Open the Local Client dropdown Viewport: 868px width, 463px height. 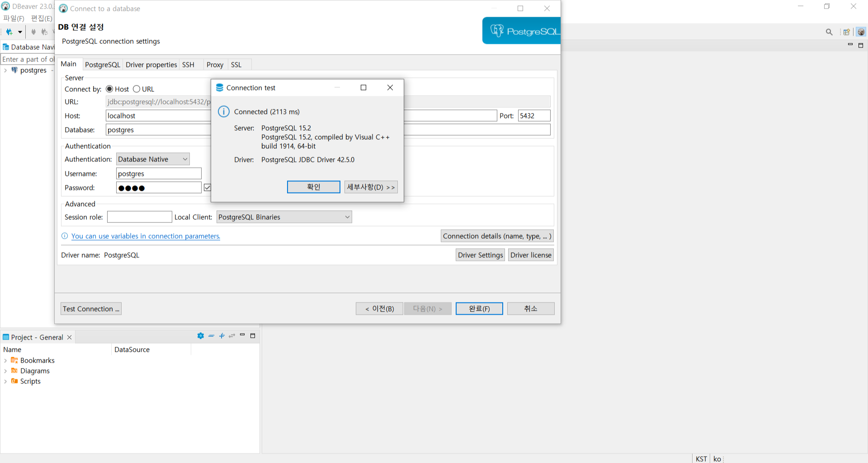[284, 217]
